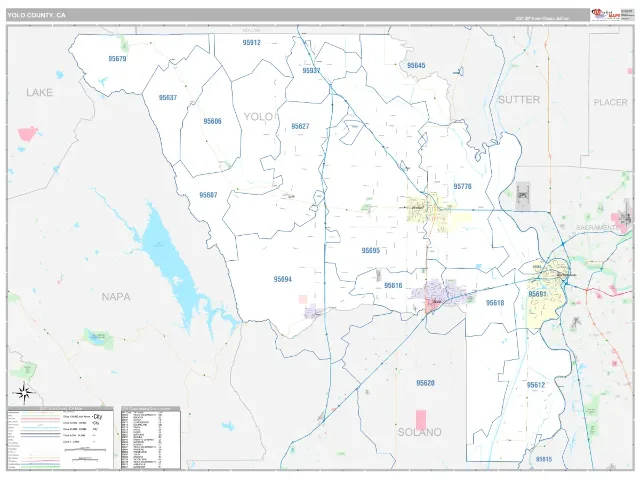The width and height of the screenshot is (640, 480).
Task: Click the ZIP code label 95616
Action: pyautogui.click(x=393, y=286)
